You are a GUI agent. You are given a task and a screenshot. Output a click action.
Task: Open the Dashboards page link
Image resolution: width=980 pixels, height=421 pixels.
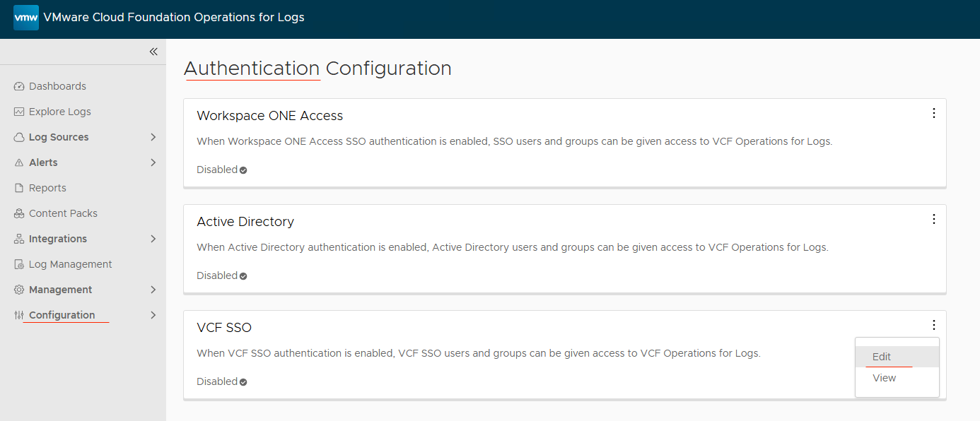(x=57, y=86)
